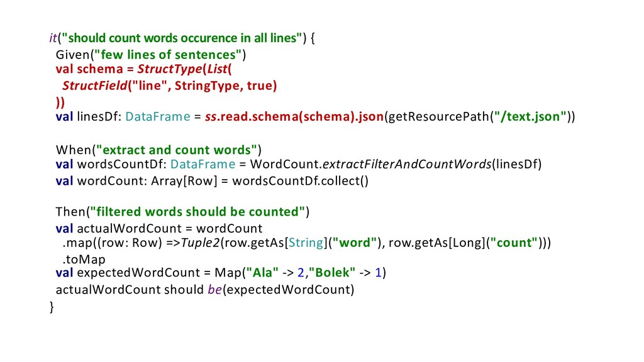644x362 pixels.
Task: Click the "Bolek" key in expected Map
Action: (332, 273)
